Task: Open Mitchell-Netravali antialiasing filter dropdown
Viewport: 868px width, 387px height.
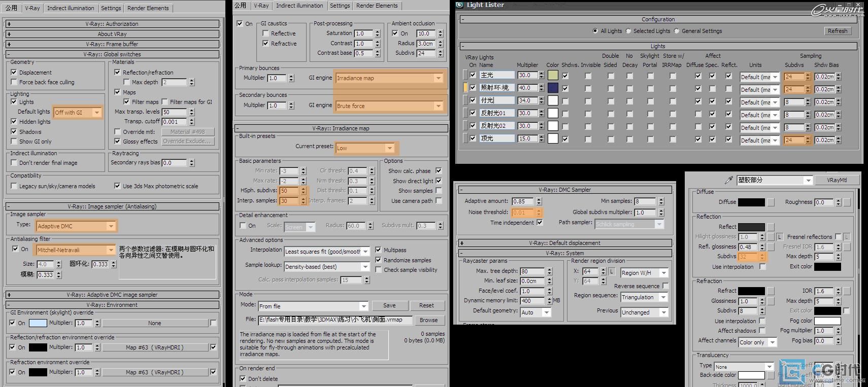Action: coord(76,250)
